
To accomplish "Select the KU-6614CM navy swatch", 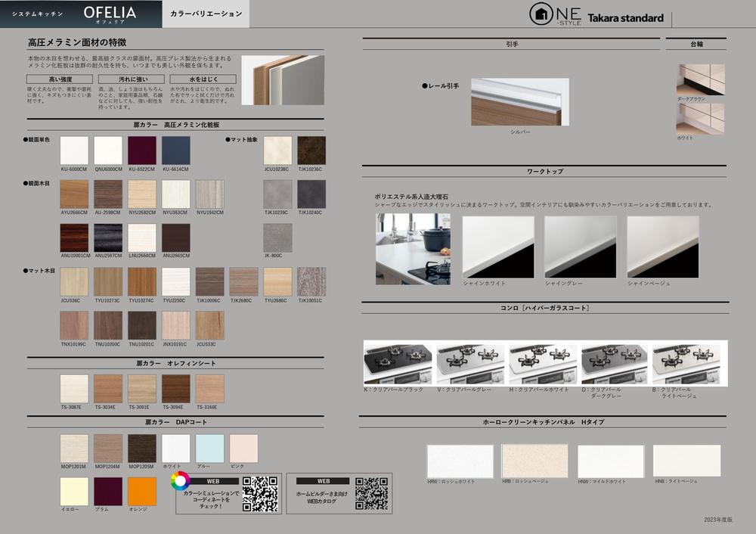I will click(x=176, y=151).
